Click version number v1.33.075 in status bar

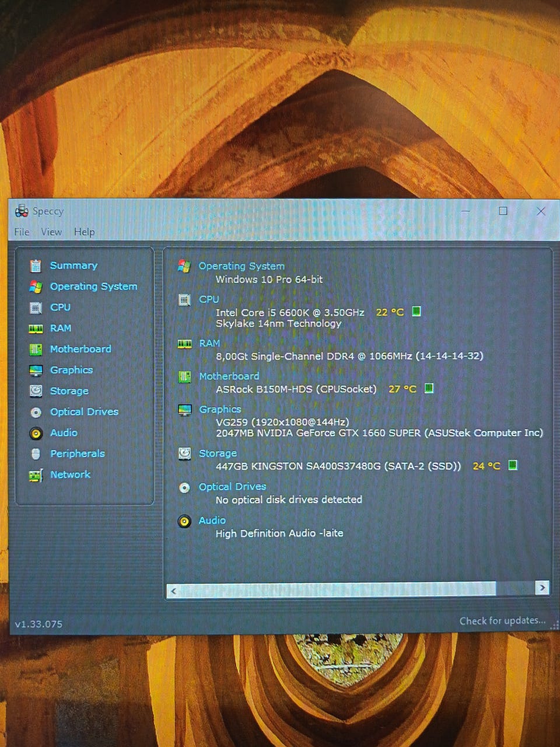pyautogui.click(x=38, y=624)
